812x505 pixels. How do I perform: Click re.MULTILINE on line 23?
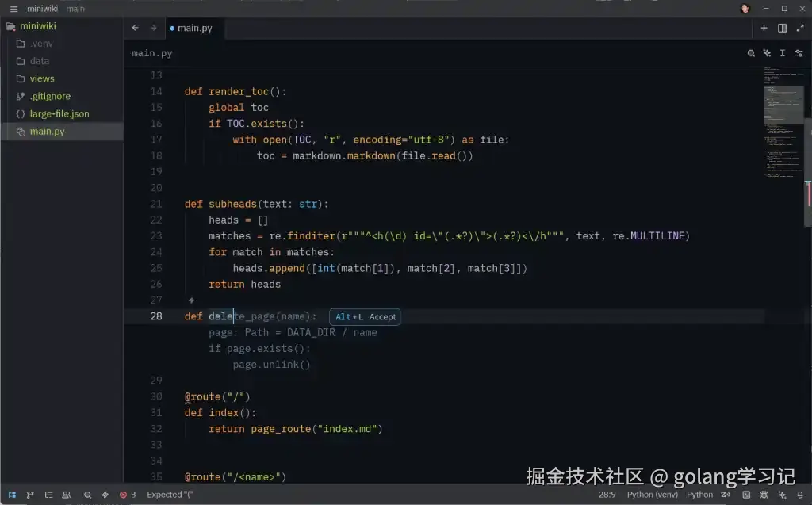(x=649, y=236)
